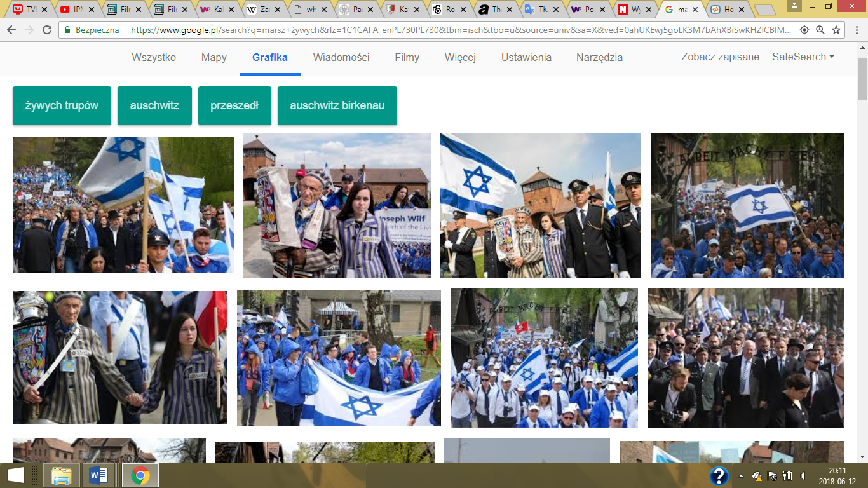Click the 'auschwitz birkenau' suggestion chip

pyautogui.click(x=337, y=105)
